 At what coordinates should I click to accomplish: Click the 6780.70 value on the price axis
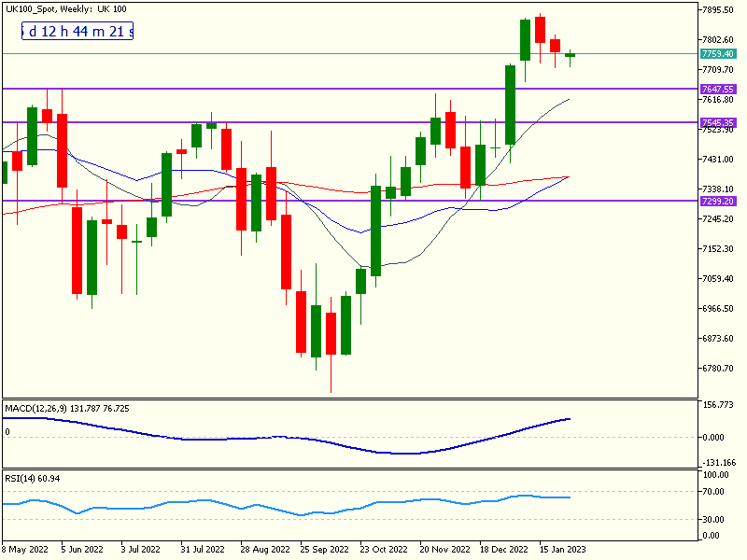tap(718, 369)
